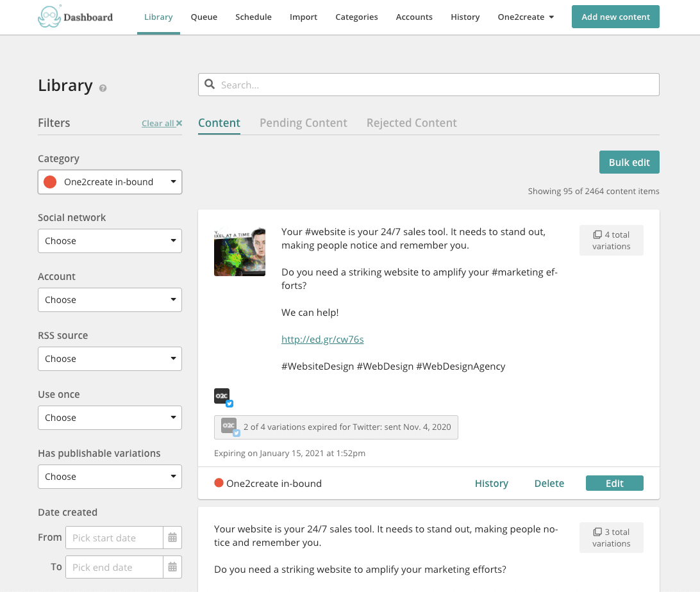700x592 pixels.
Task: Expand the Social network dropdown
Action: 110,241
